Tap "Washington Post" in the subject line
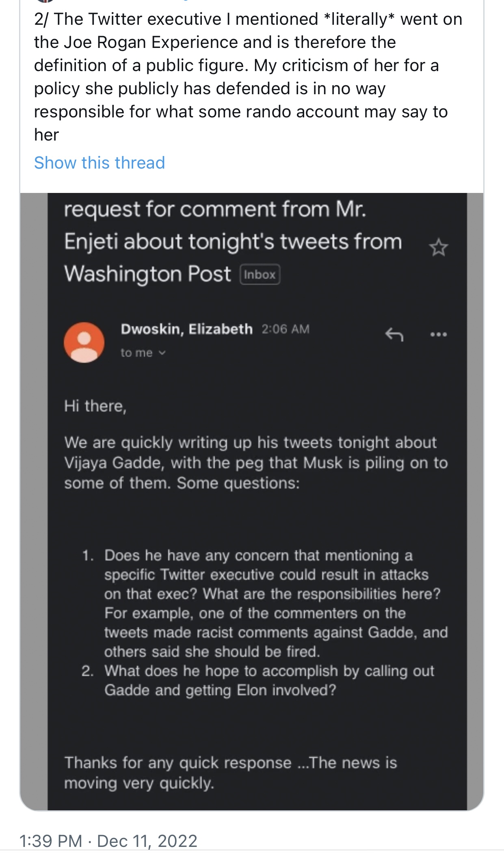Viewport: 504px width, 853px height. (147, 274)
